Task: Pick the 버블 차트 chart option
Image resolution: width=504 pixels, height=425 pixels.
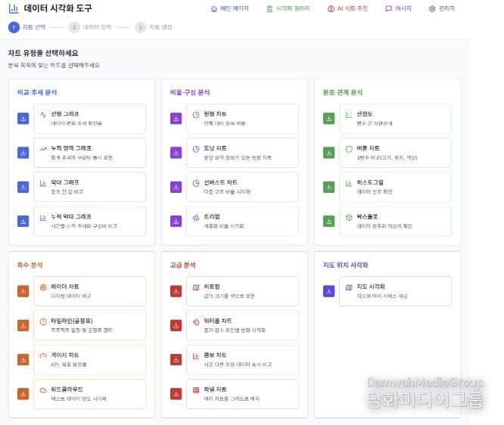Action: [395, 153]
